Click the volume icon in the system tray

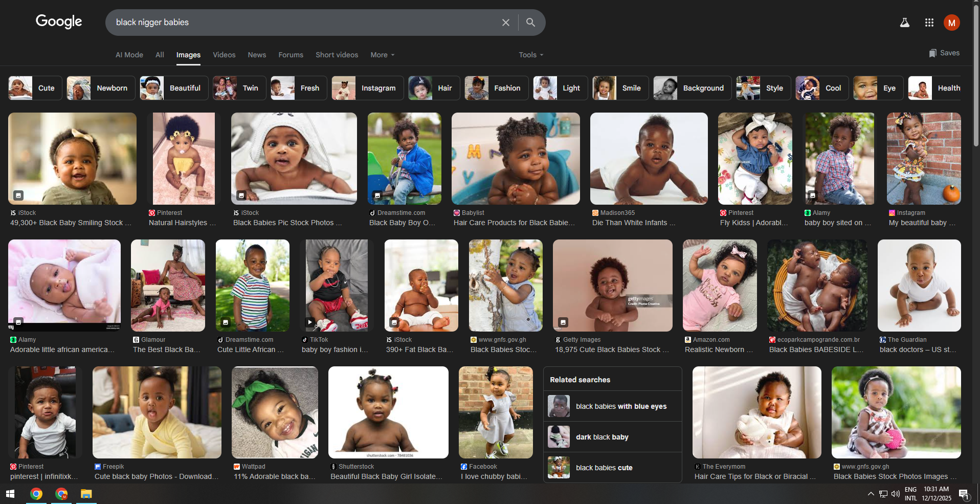pos(895,494)
